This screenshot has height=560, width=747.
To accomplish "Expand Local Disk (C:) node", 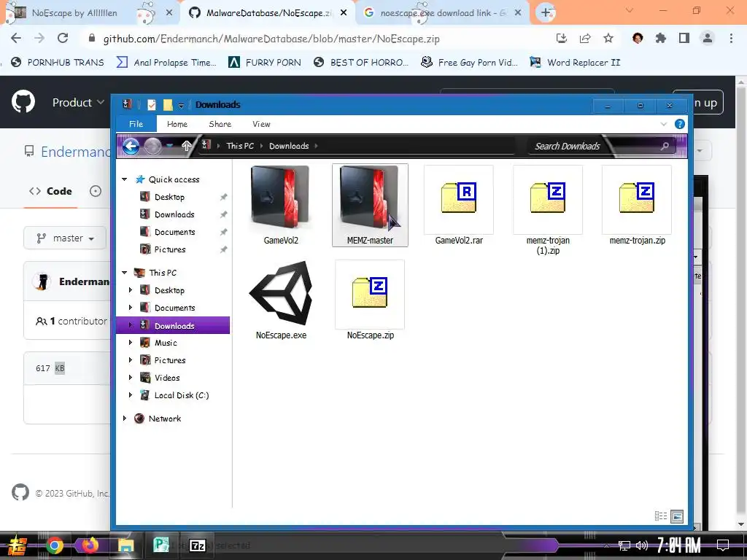I will click(131, 395).
